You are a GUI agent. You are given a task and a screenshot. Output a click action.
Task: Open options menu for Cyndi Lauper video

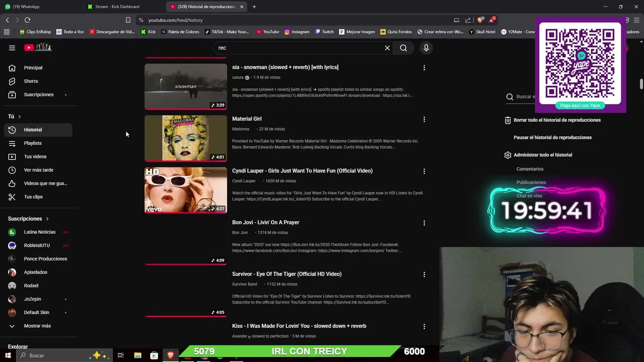pyautogui.click(x=424, y=171)
